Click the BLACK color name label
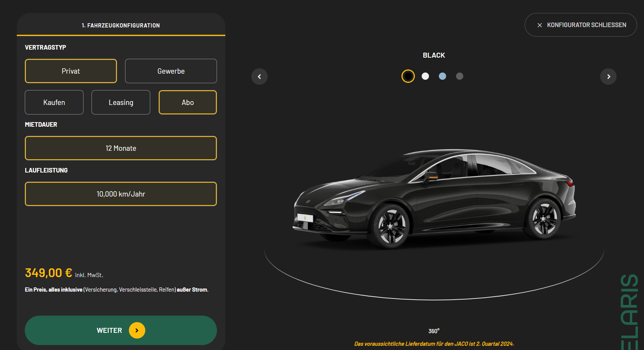The height and width of the screenshot is (350, 644). (434, 55)
